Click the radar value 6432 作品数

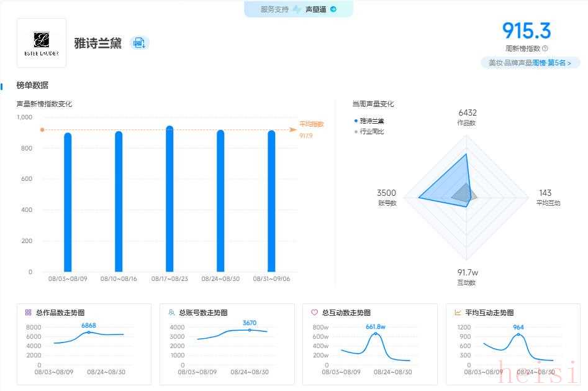pos(467,117)
